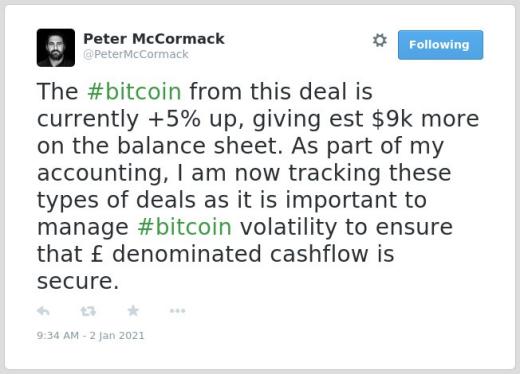The height and width of the screenshot is (374, 520).
Task: Toggle the star to like this tweet
Action: [133, 311]
